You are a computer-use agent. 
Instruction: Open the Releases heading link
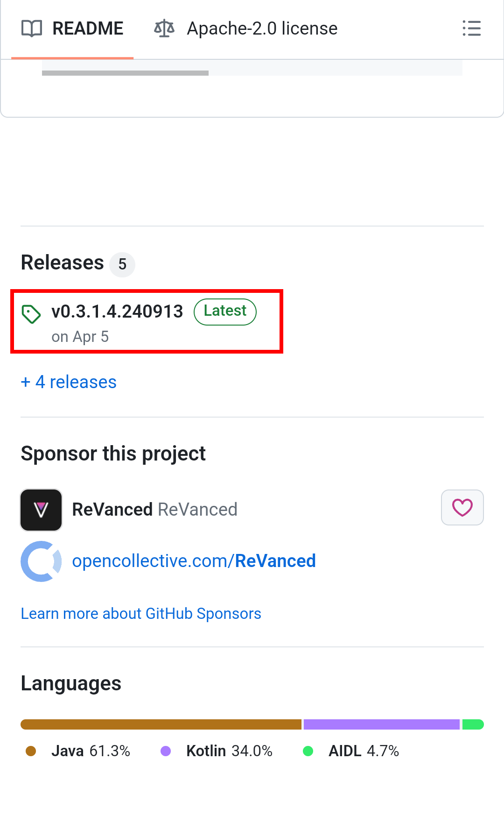(x=63, y=263)
